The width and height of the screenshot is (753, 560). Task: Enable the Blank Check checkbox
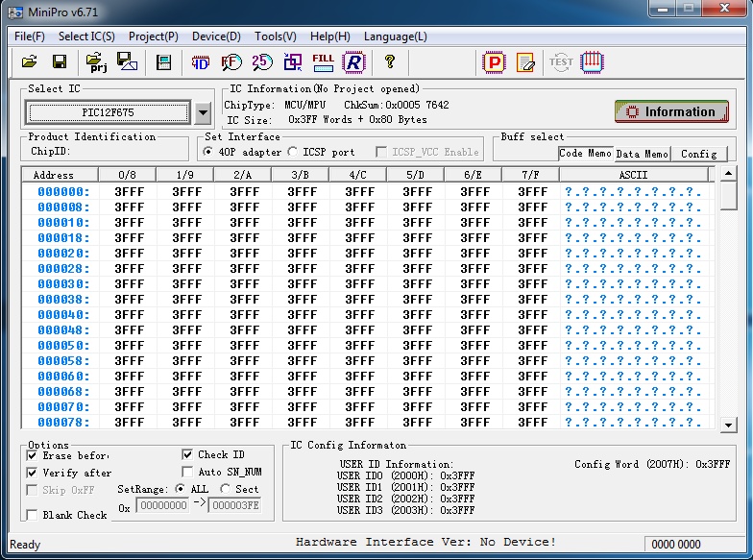pyautogui.click(x=32, y=515)
